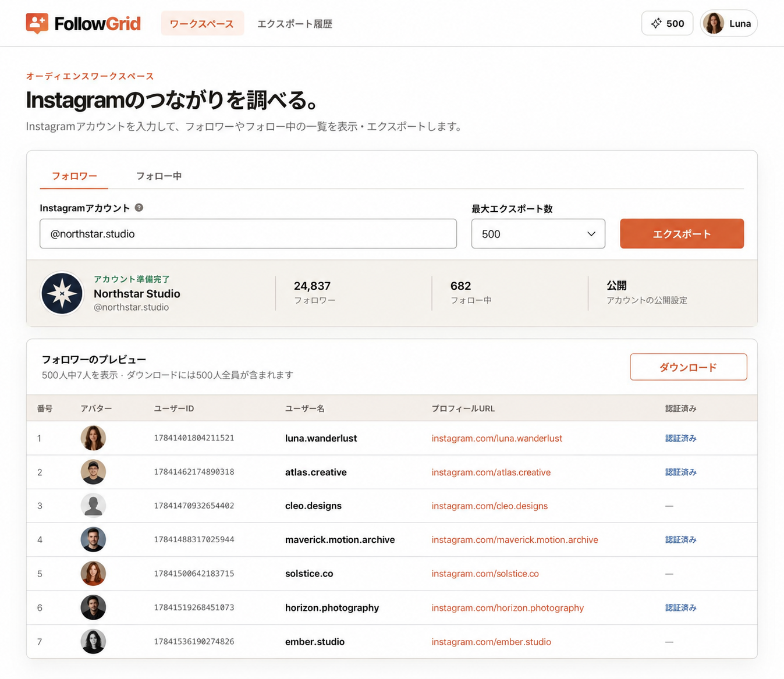This screenshot has width=784, height=679.
Task: Click the FollowGrid logo icon
Action: pos(37,23)
